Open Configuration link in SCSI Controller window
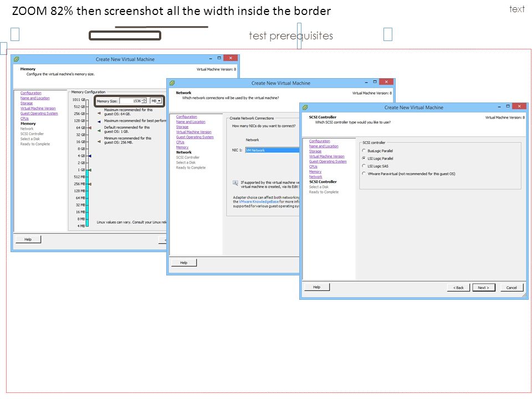 [320, 141]
